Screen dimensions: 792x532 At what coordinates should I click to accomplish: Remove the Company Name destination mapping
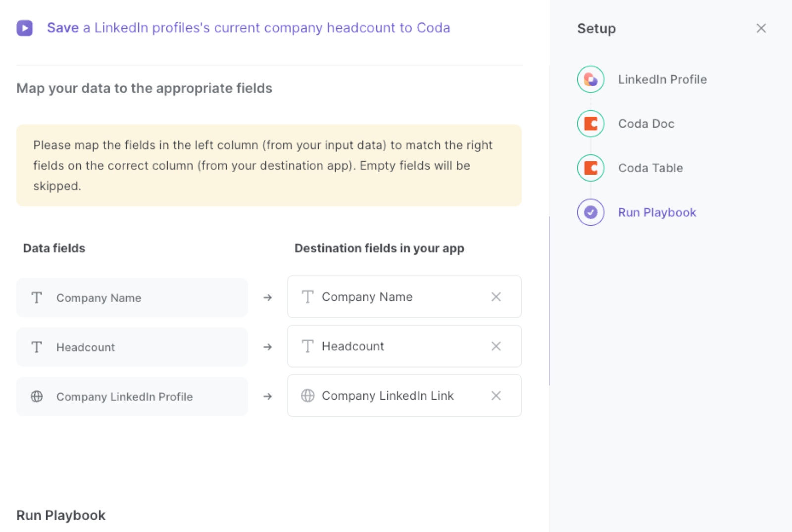[x=496, y=297]
